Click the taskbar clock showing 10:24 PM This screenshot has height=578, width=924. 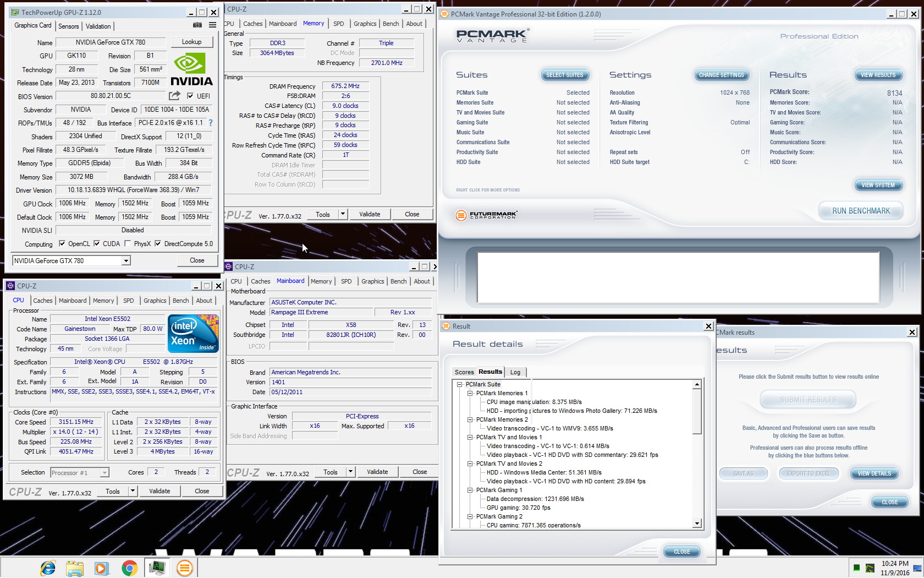pyautogui.click(x=895, y=563)
